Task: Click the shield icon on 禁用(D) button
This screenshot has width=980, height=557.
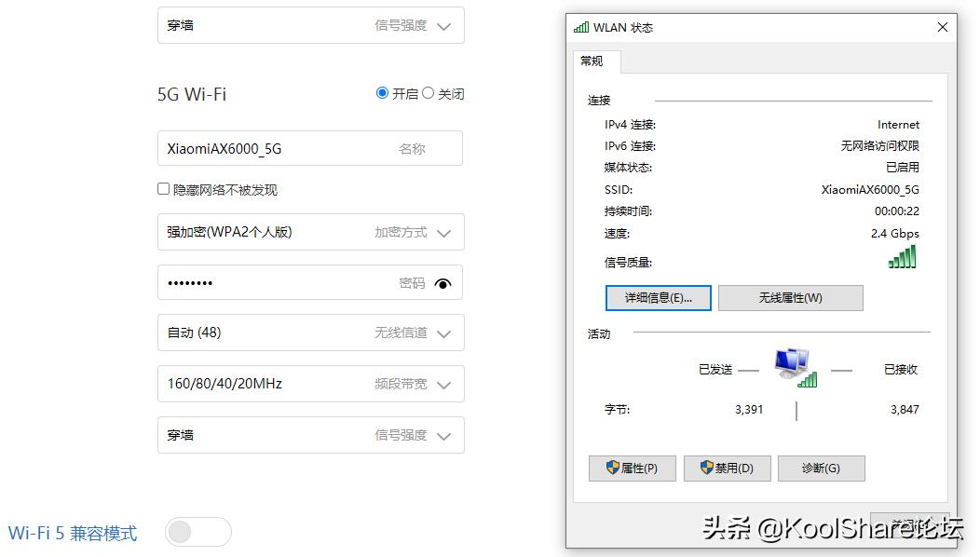Action: tap(708, 469)
